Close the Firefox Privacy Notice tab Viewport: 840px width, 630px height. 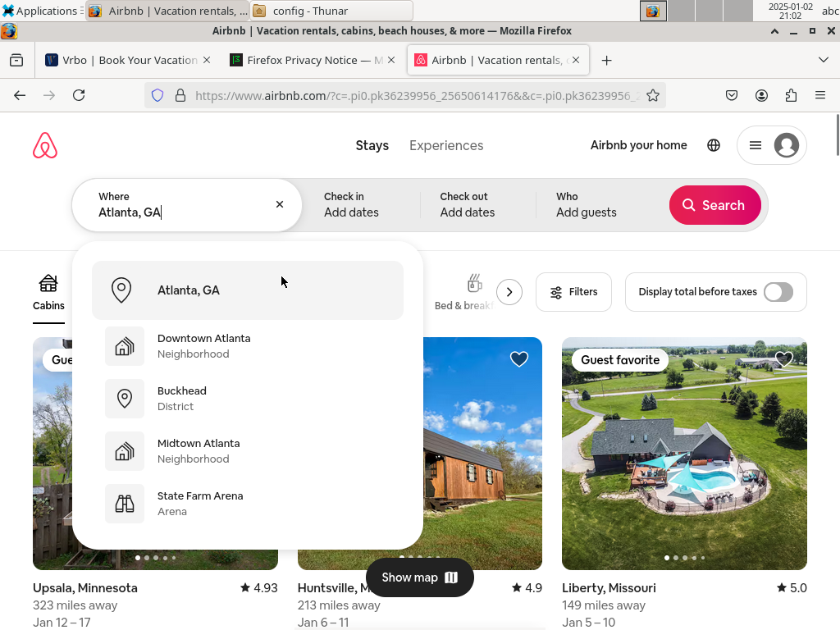click(391, 60)
